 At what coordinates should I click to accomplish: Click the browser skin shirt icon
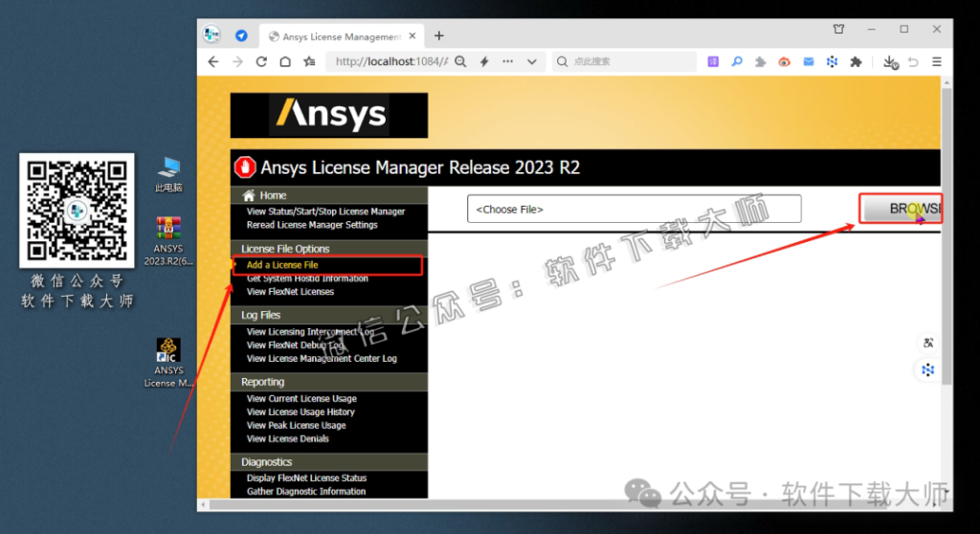tap(838, 29)
